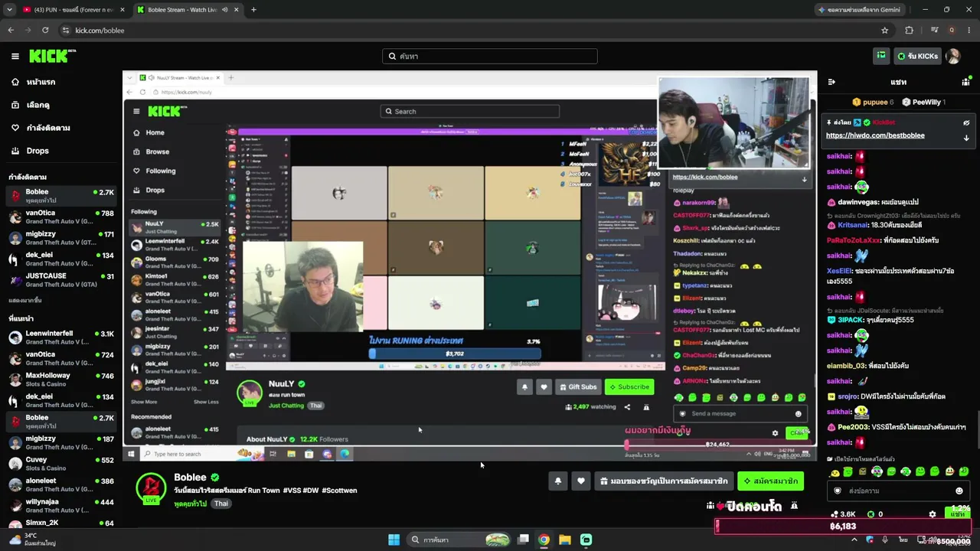Reload the page
Screen dimensions: 980x551
click(x=45, y=30)
